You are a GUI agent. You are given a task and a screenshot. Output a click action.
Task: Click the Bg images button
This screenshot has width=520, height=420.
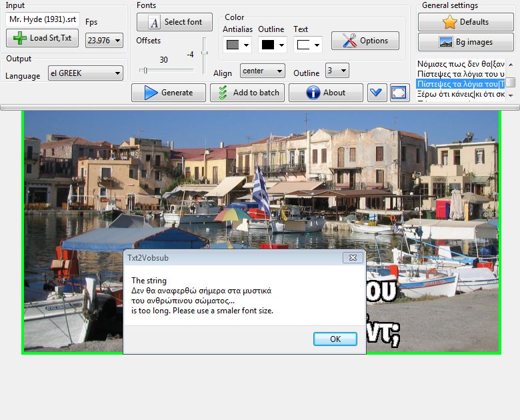(x=465, y=42)
